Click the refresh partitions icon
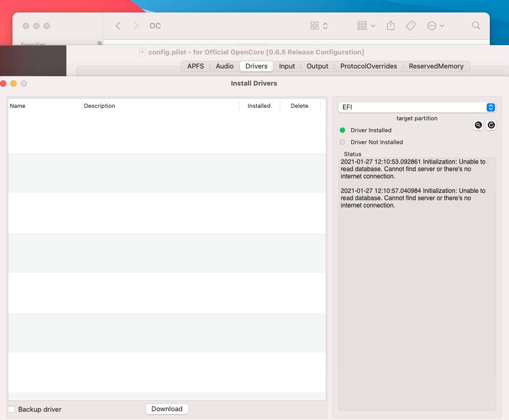Viewport: 509px width, 420px height. pos(491,125)
